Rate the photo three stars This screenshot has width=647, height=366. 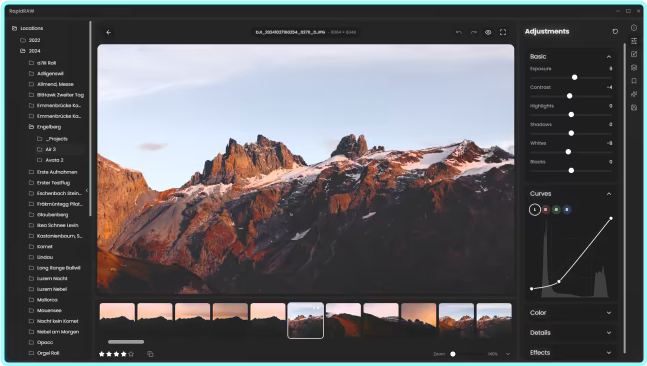116,354
